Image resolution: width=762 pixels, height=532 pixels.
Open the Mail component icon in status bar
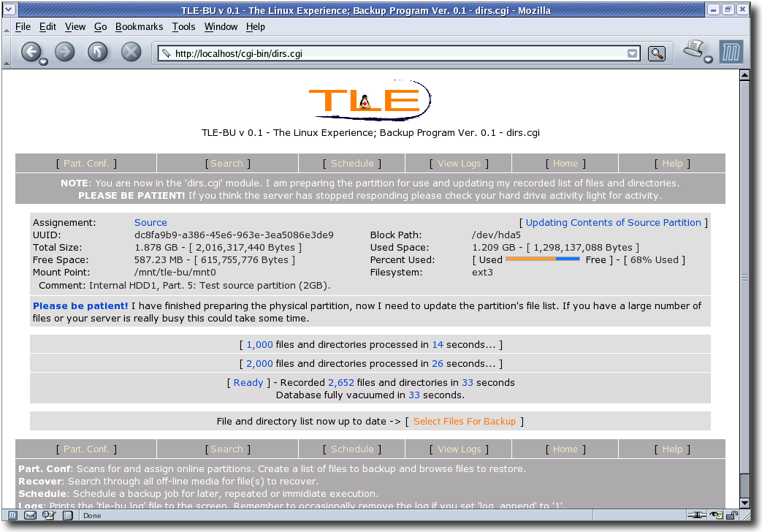(x=30, y=515)
